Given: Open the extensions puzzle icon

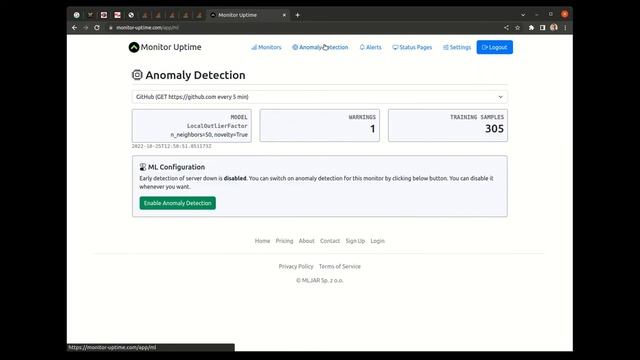Looking at the screenshot, I should pyautogui.click(x=531, y=28).
